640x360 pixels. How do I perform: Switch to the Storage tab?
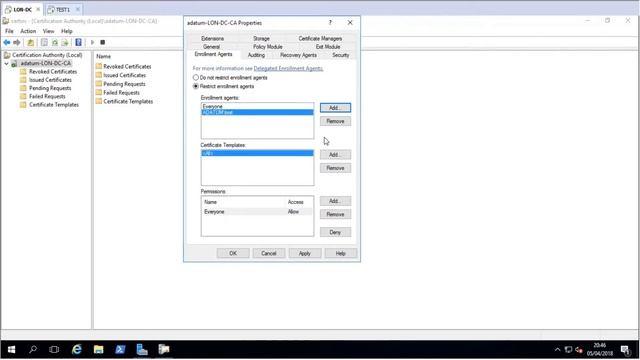(x=261, y=38)
